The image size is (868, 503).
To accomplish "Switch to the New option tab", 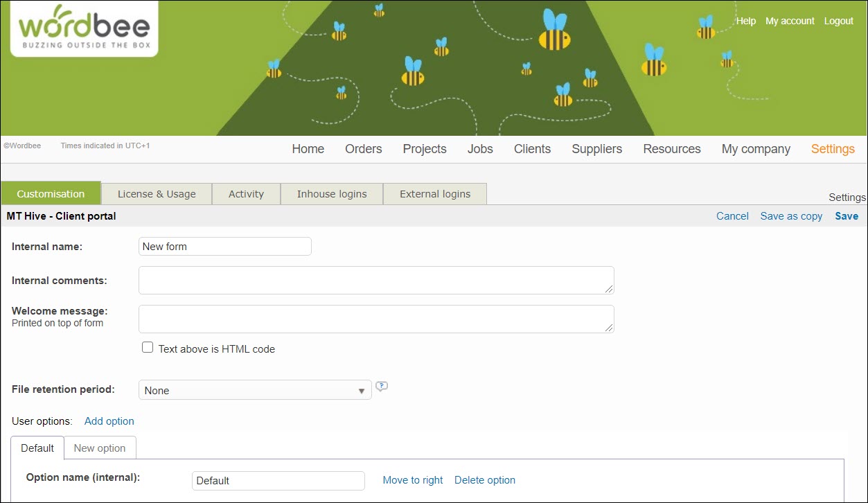I will [x=100, y=448].
